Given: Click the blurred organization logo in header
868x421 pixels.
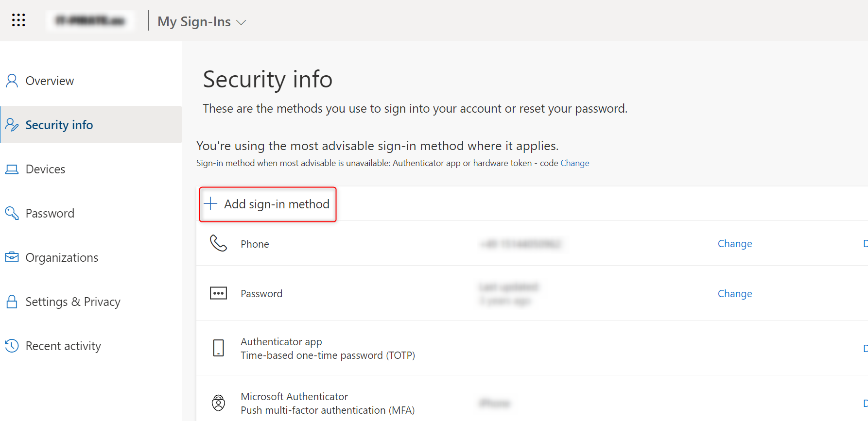Looking at the screenshot, I should [90, 21].
